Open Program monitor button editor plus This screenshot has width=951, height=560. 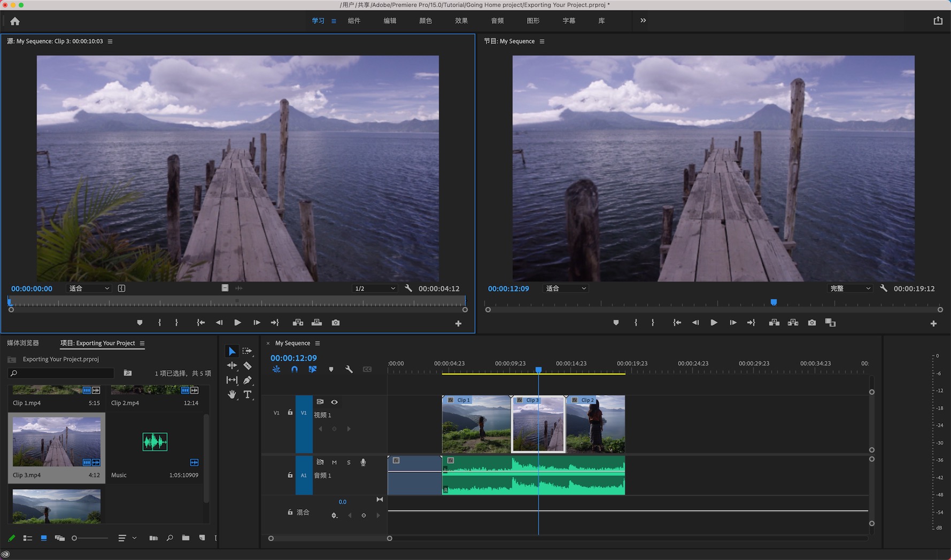[933, 323]
